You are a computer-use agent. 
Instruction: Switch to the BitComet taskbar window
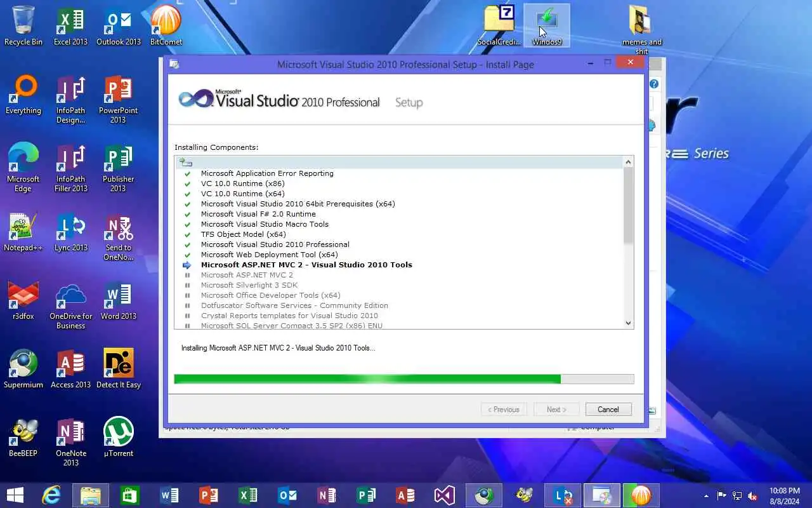point(641,495)
